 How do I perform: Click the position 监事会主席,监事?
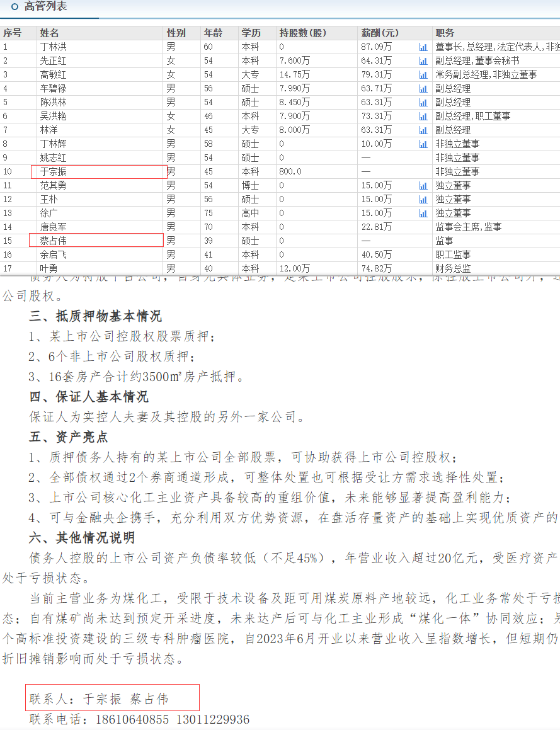(x=469, y=227)
